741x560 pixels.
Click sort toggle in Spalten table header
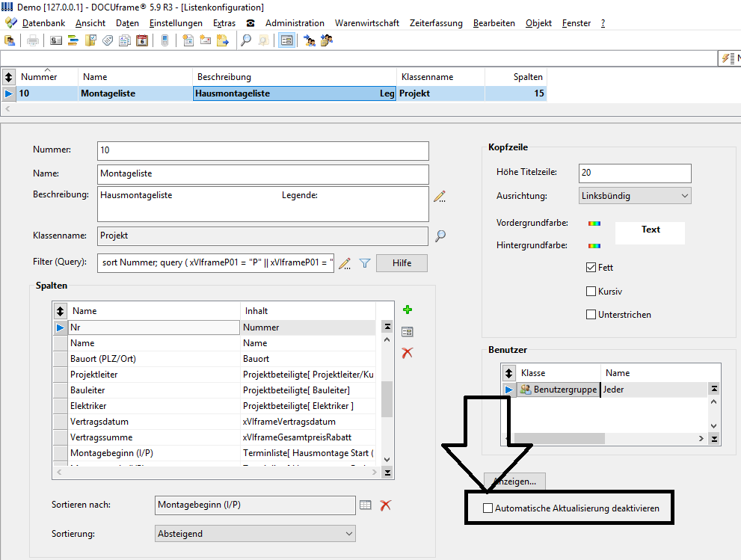point(60,311)
